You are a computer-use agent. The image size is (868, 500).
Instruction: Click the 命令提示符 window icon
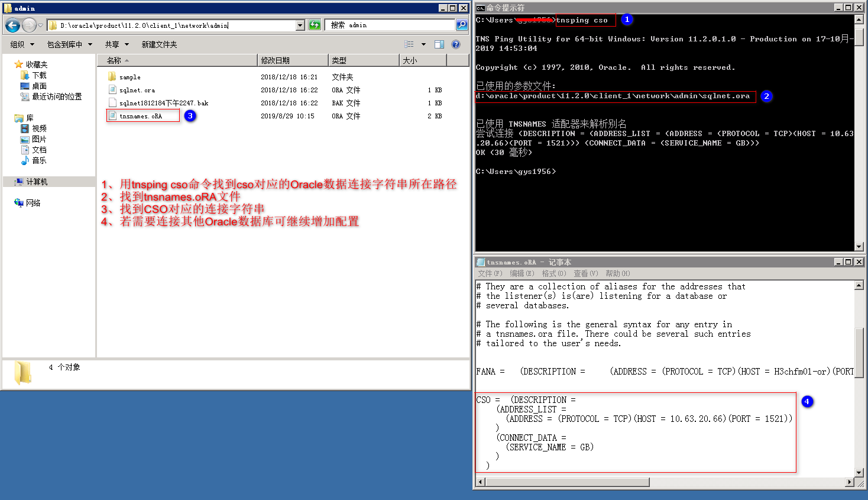(x=480, y=8)
